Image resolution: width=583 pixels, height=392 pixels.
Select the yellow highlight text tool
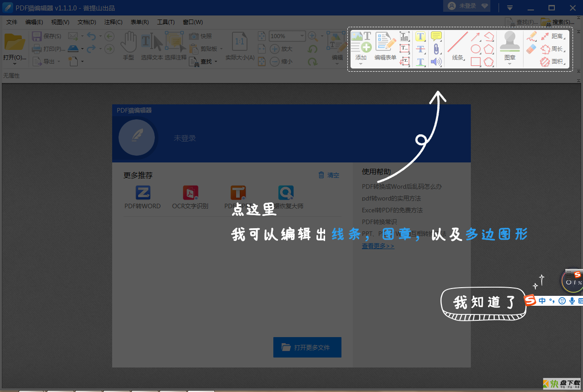click(x=420, y=37)
